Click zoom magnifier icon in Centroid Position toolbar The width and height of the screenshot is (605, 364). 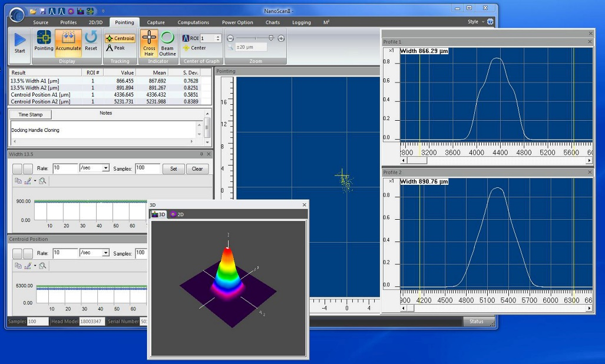(42, 266)
